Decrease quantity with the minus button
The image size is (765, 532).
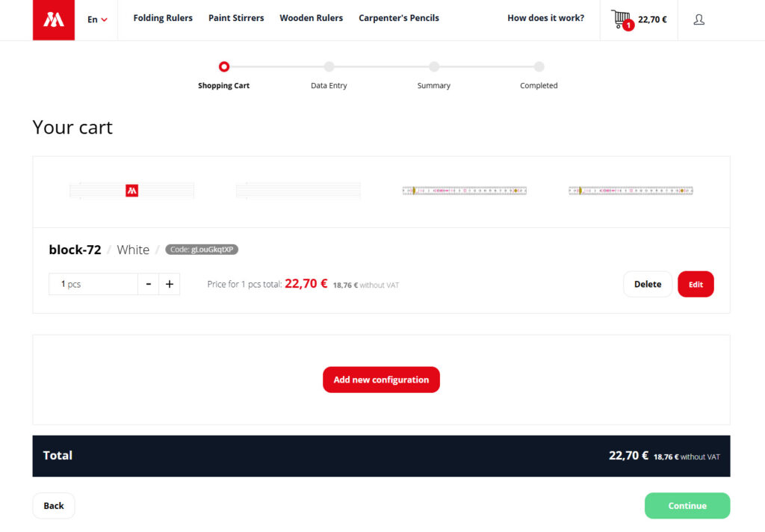(x=149, y=284)
